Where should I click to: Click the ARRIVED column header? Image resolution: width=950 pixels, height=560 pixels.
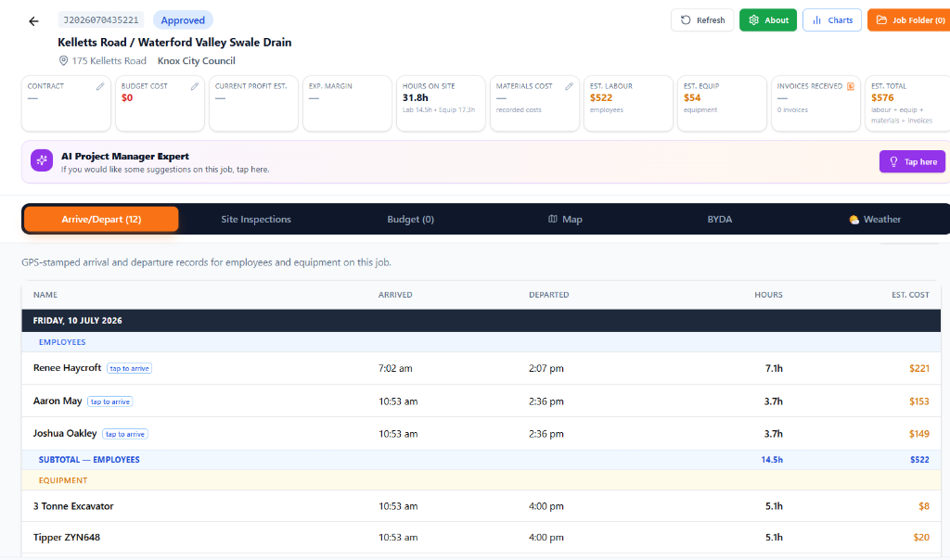(395, 295)
